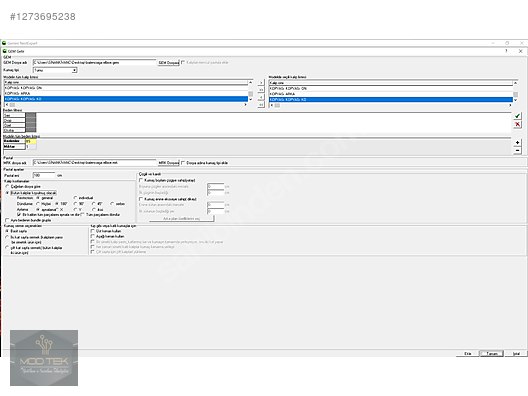This screenshot has width=528, height=396.
Task: Click right horizontal scroll arrow of left list
Action: [245, 105]
